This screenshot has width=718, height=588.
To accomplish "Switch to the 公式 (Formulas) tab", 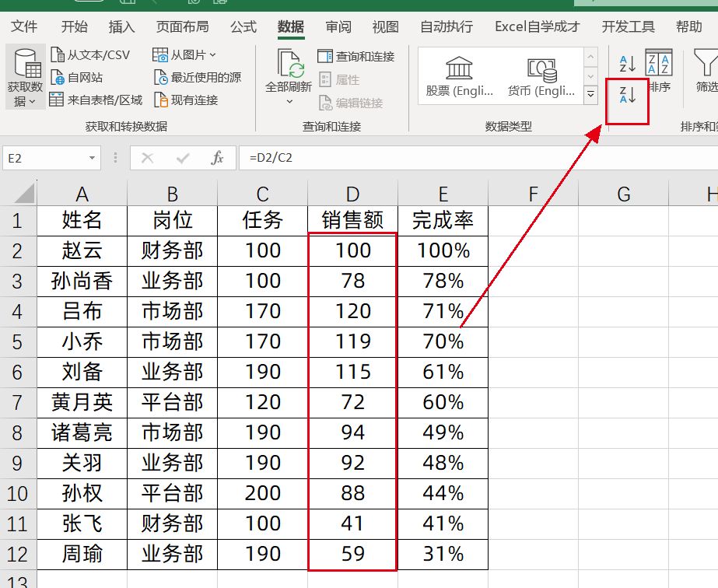I will point(243,26).
